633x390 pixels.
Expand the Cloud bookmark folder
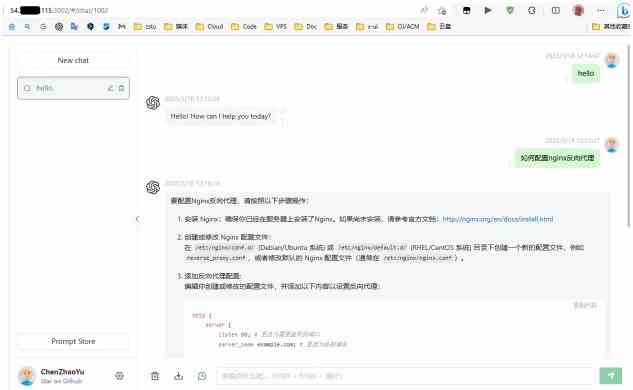point(209,27)
